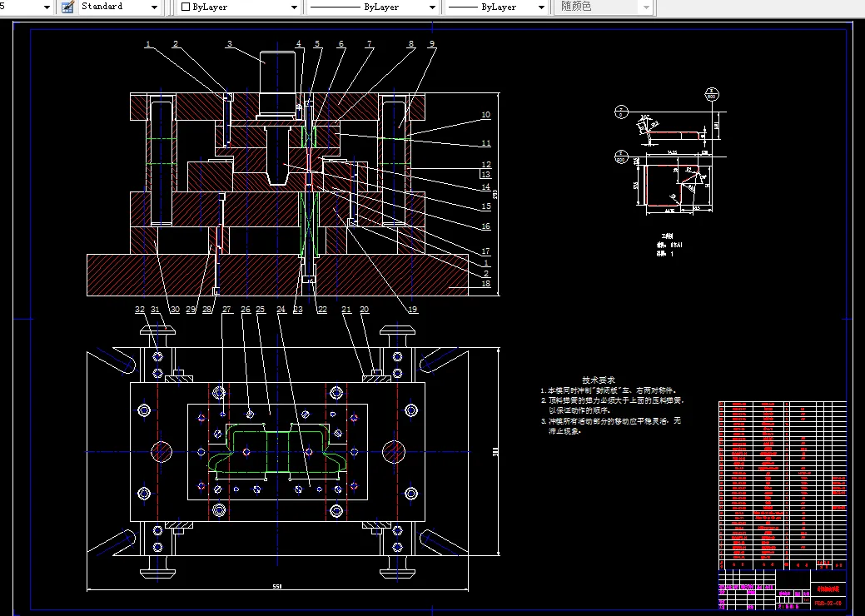Screen dimensions: 865x616
Task: Open the ByLayer color dropdown
Action: point(294,7)
